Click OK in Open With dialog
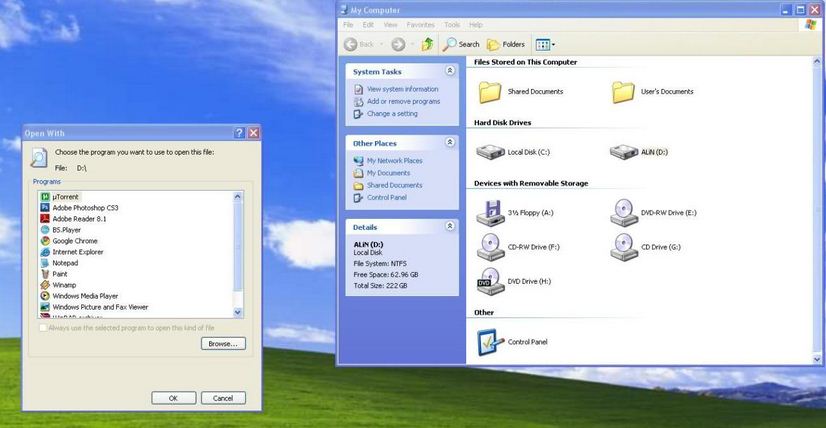Image resolution: width=826 pixels, height=428 pixels. (173, 398)
